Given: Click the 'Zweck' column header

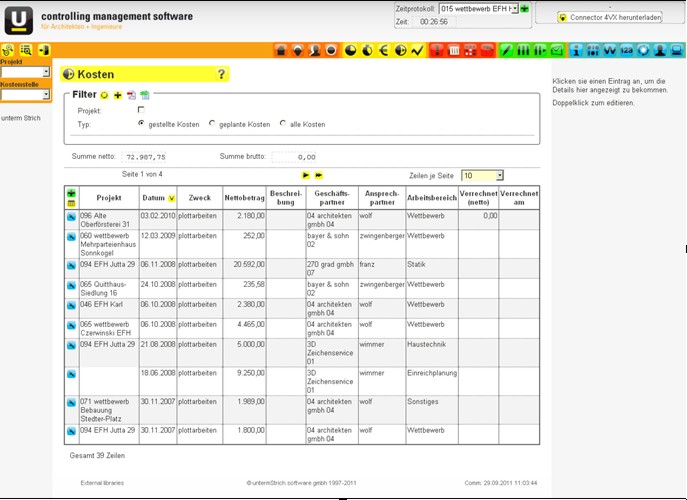Looking at the screenshot, I should tap(200, 198).
